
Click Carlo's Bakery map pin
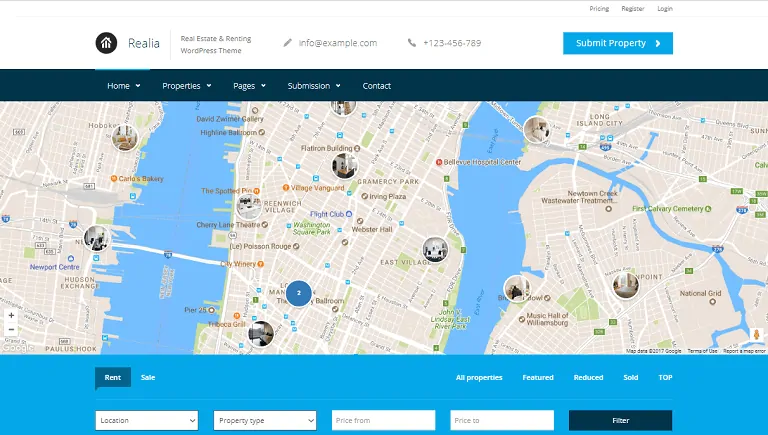114,178
